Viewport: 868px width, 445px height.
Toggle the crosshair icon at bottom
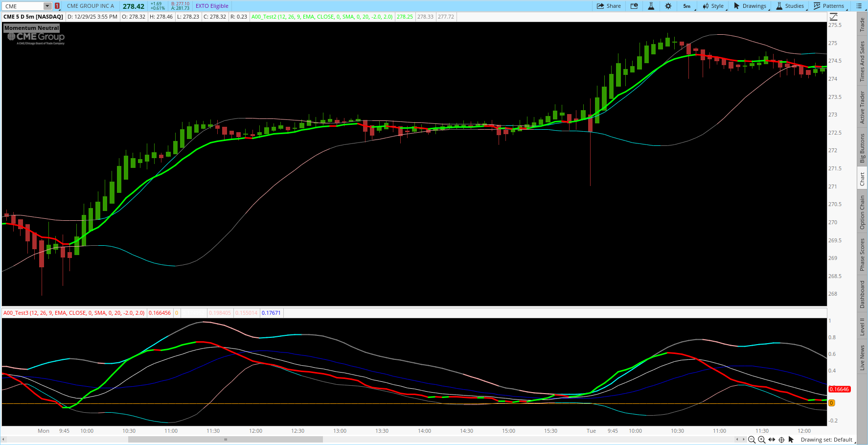[x=781, y=440]
